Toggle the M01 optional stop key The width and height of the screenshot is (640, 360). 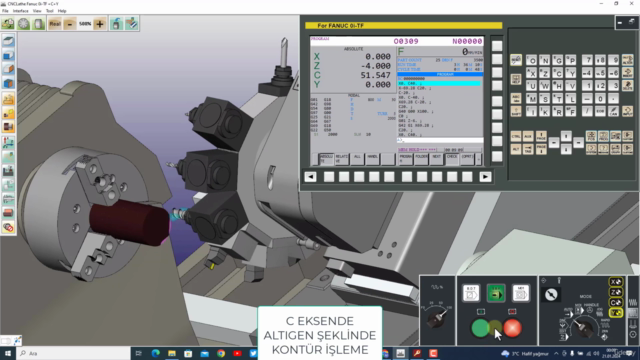[521, 293]
